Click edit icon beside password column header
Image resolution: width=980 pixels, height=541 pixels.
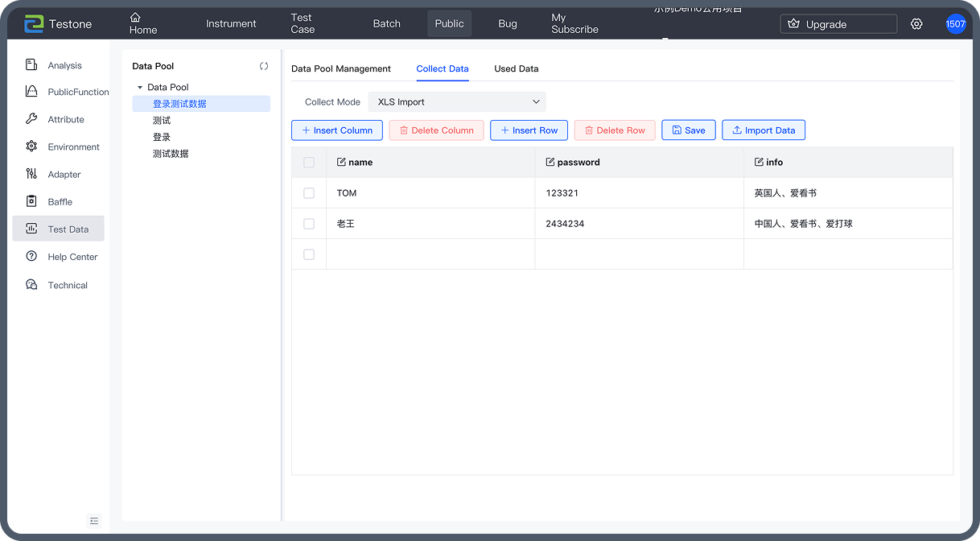pyautogui.click(x=550, y=162)
